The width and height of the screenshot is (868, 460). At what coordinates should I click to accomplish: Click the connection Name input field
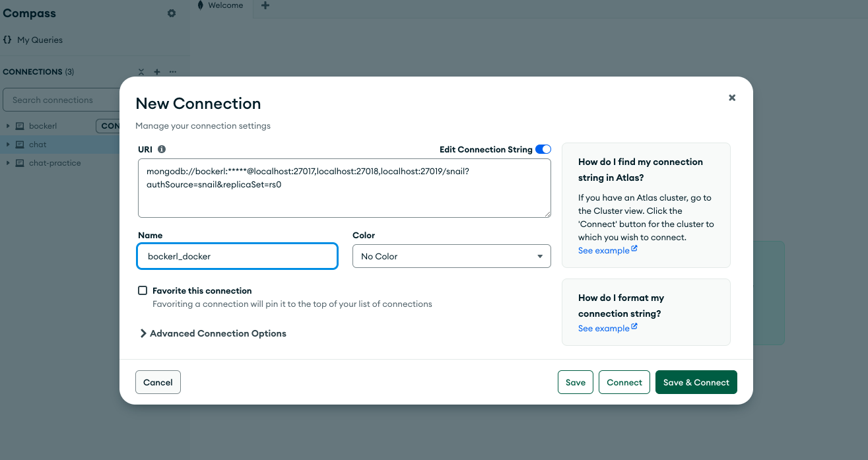(x=238, y=256)
